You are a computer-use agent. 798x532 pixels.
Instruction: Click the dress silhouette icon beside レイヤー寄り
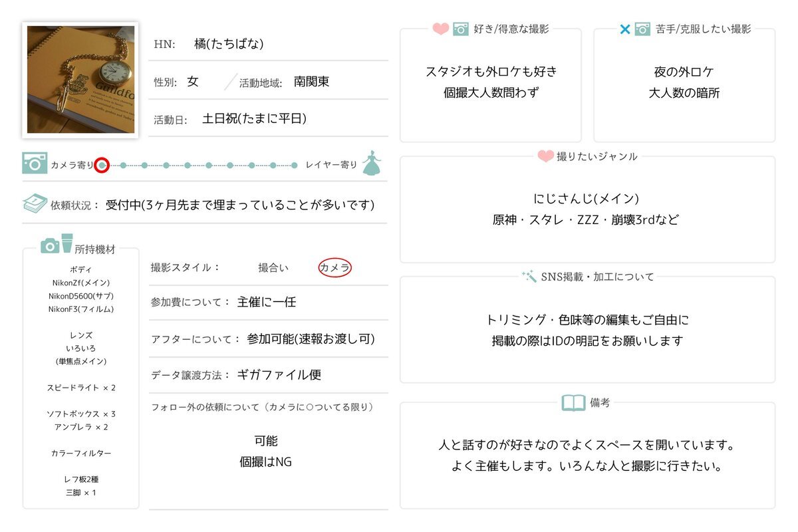pos(372,162)
